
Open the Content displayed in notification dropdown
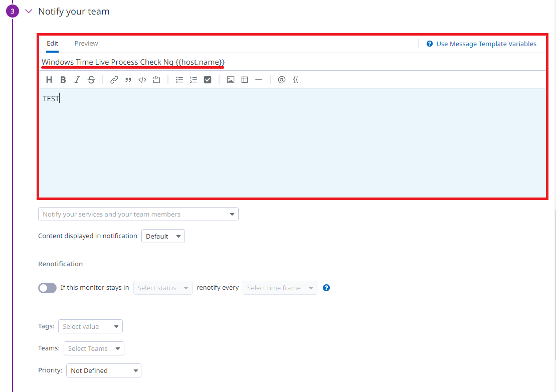(x=163, y=237)
